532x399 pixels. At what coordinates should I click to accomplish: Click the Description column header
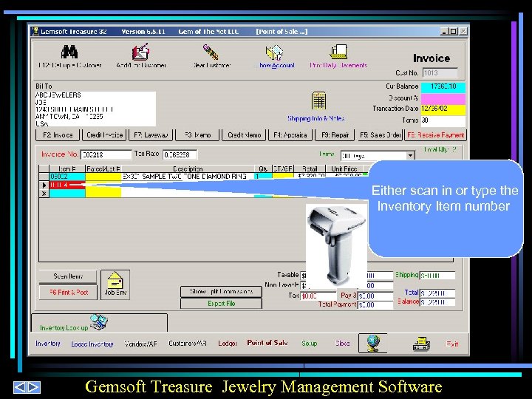click(188, 168)
